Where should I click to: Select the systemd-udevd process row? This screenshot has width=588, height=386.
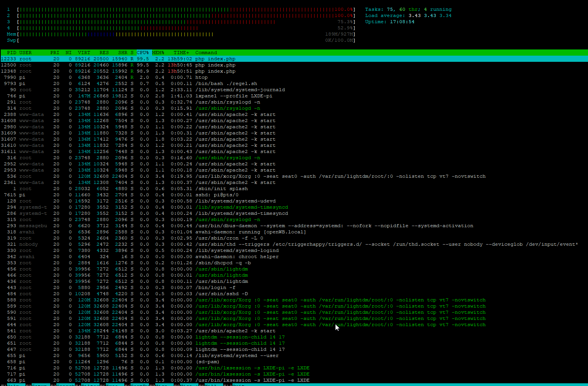(294, 201)
